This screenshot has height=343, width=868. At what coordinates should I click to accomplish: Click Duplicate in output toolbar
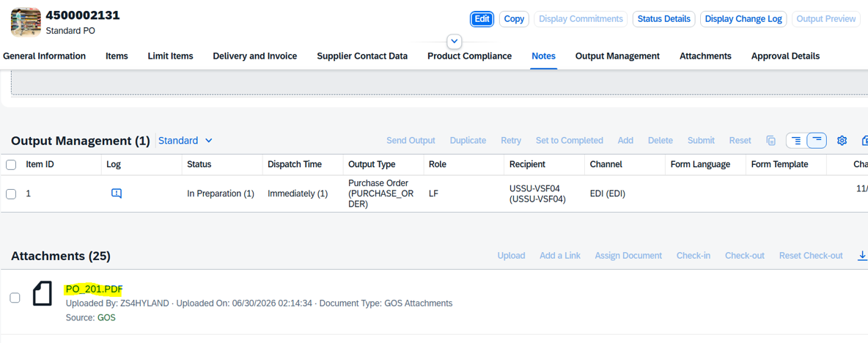[468, 141]
